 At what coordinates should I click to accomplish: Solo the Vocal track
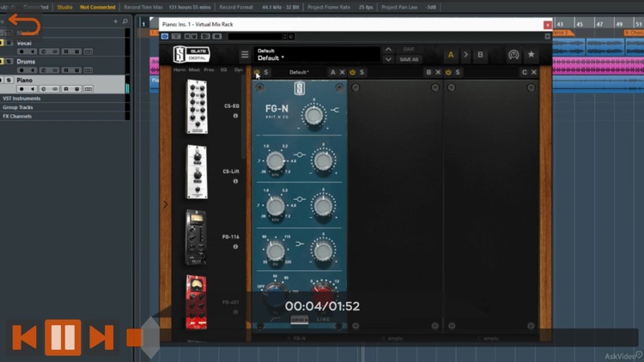pos(9,43)
